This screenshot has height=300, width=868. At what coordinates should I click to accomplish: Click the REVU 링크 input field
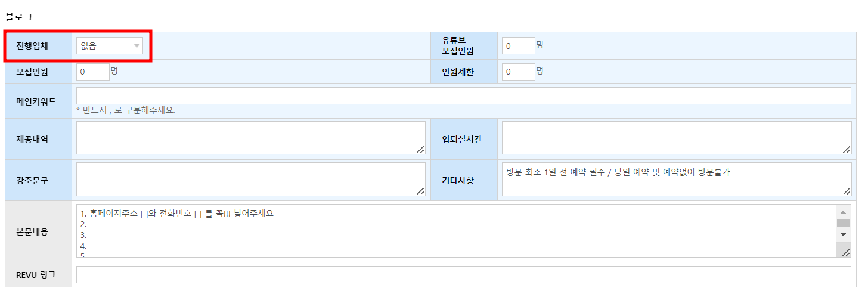point(463,275)
